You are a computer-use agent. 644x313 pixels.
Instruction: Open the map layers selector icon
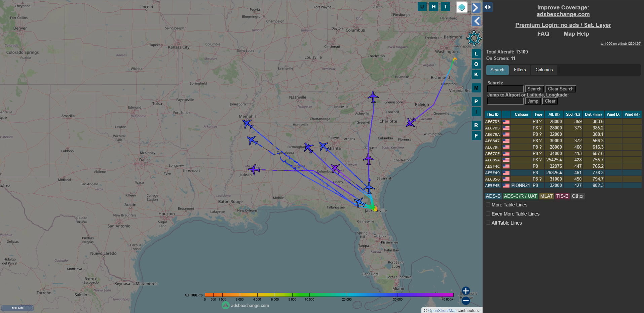coord(462,7)
